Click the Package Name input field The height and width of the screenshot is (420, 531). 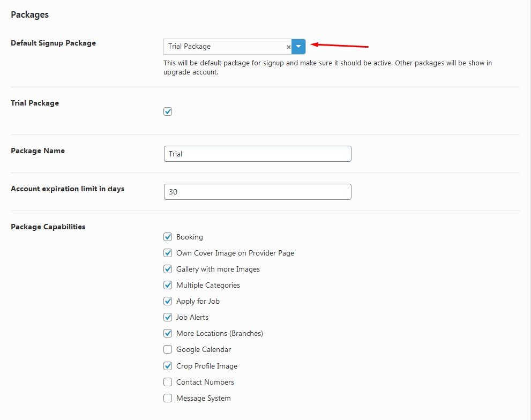coord(257,154)
